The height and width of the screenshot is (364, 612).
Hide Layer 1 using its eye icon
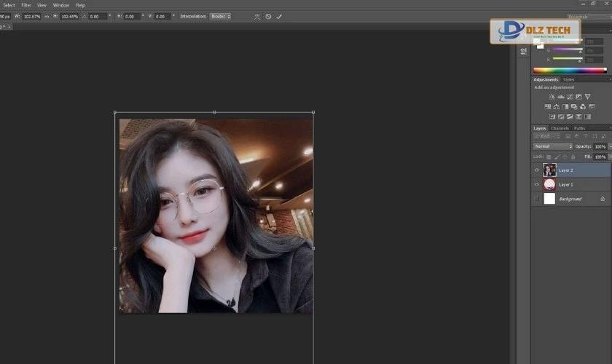pyautogui.click(x=537, y=185)
